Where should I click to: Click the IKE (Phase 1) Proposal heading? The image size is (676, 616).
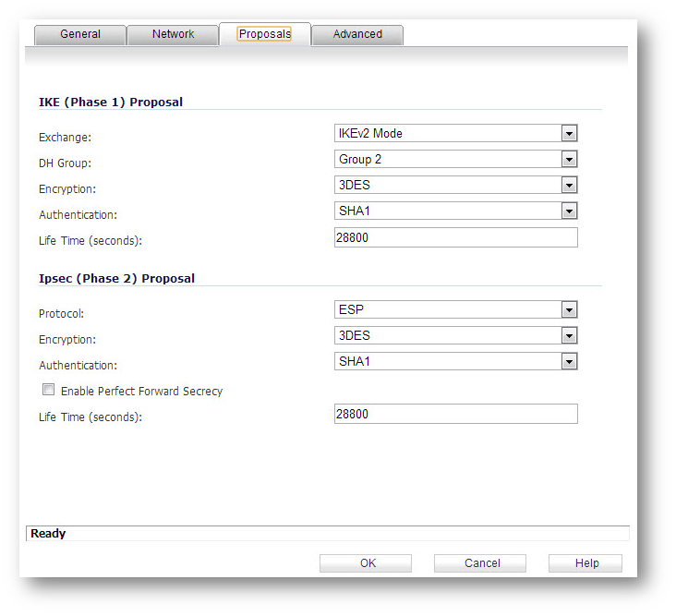111,103
